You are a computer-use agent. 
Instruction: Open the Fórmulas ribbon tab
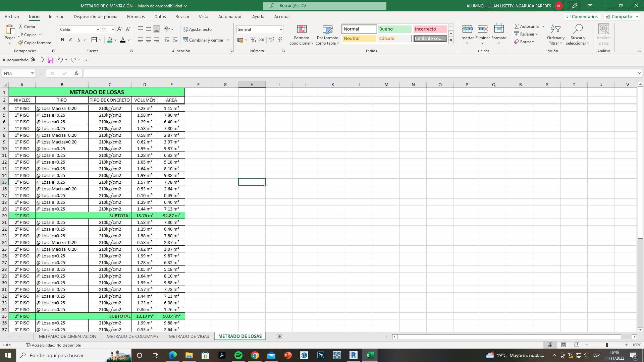coord(136,16)
